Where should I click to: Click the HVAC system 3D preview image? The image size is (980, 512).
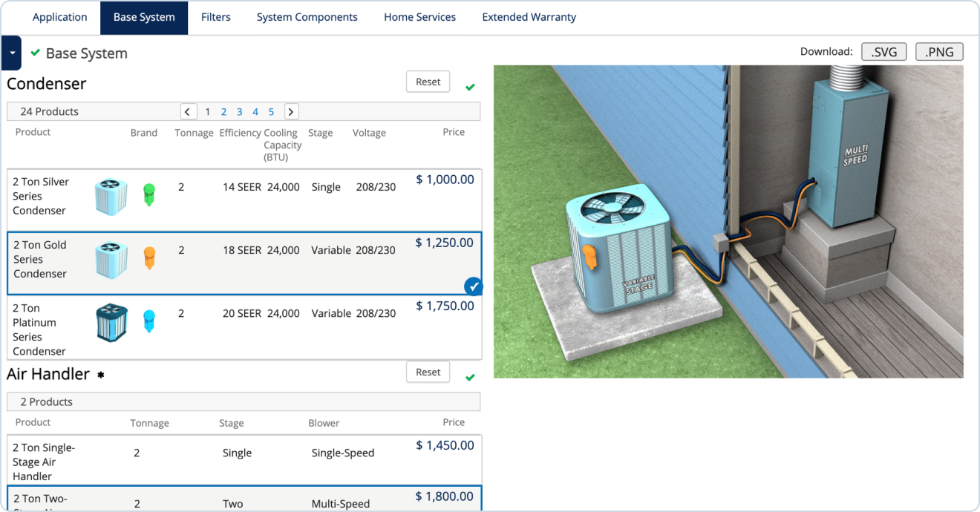728,221
